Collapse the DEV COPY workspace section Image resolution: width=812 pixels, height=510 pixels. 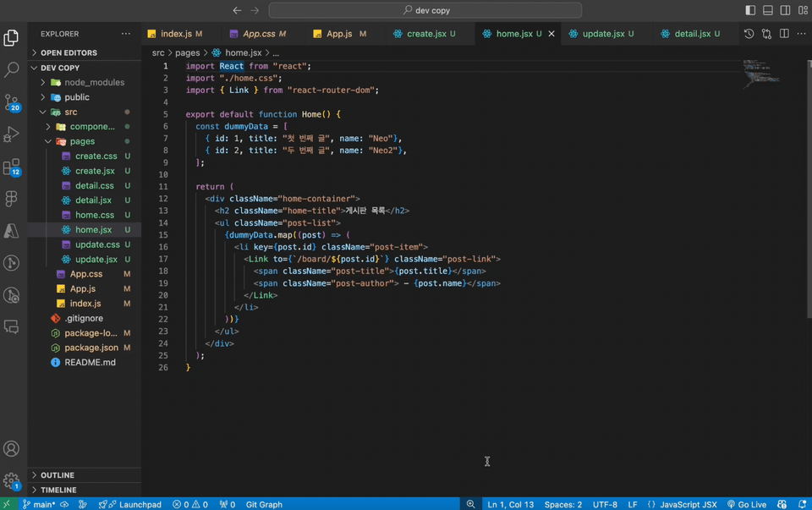point(85,68)
